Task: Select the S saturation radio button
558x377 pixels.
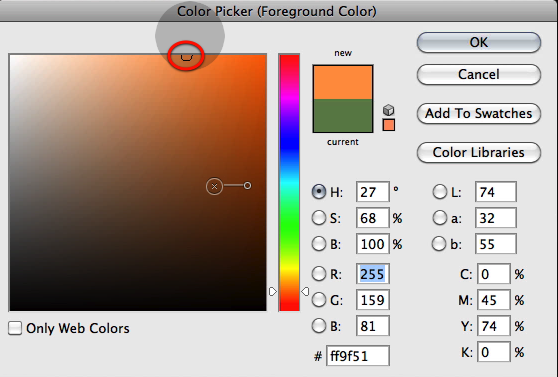Action: (x=319, y=218)
